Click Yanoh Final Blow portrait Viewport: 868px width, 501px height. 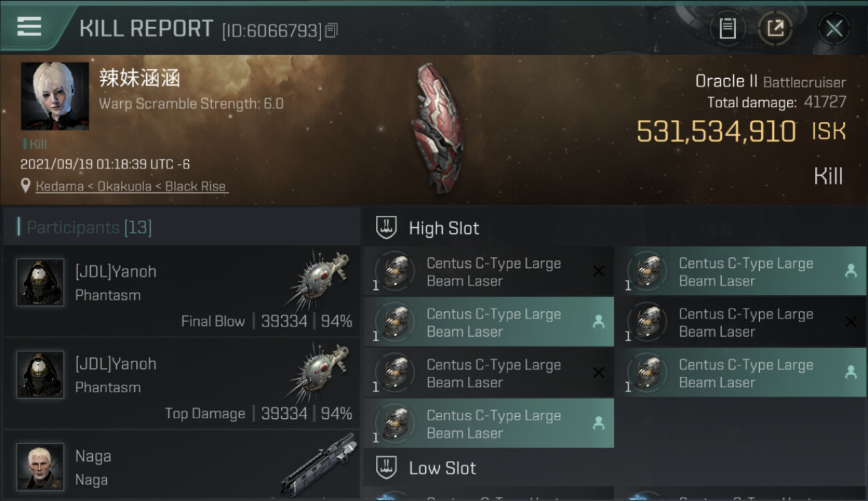[x=40, y=283]
